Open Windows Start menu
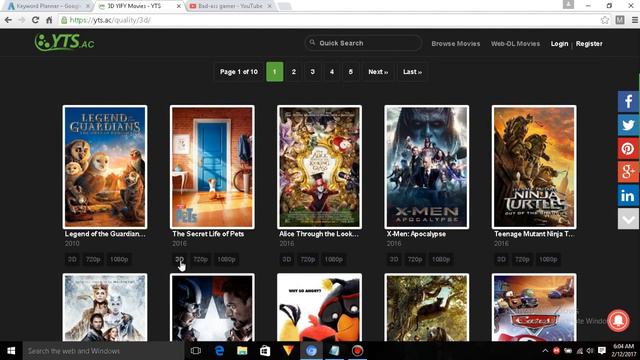This screenshot has width=640, height=360. tap(11, 351)
